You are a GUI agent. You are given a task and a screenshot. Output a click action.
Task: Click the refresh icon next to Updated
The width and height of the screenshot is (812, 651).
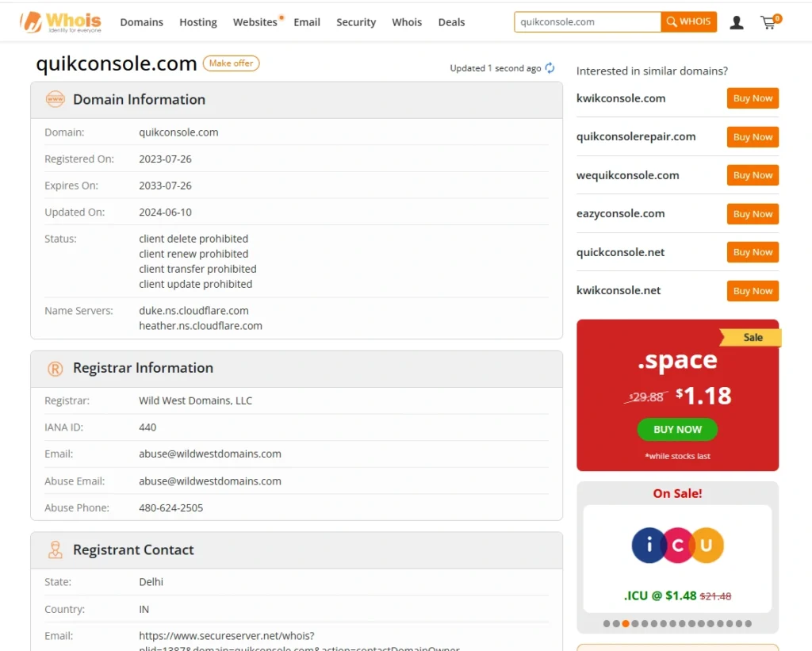coord(550,68)
